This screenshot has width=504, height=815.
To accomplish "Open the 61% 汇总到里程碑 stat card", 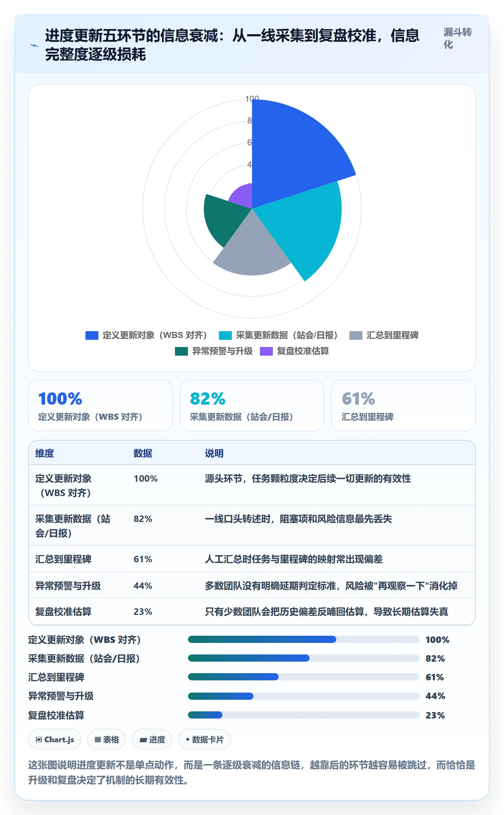I will (404, 405).
